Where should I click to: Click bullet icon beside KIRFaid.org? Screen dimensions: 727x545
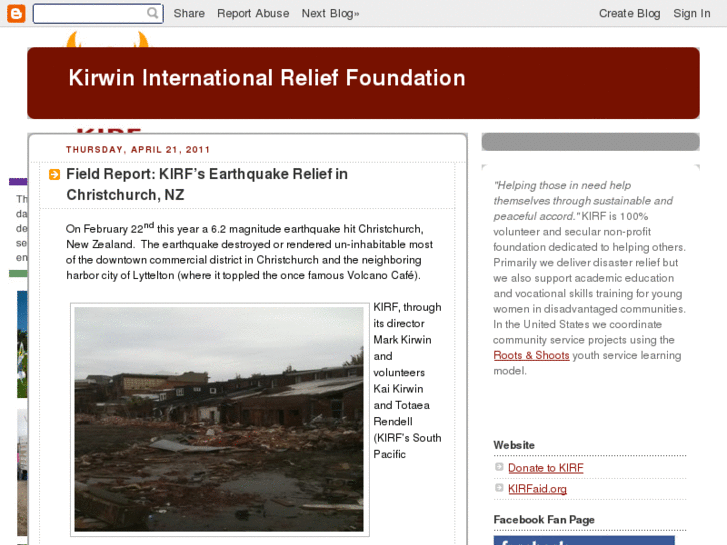pos(499,487)
